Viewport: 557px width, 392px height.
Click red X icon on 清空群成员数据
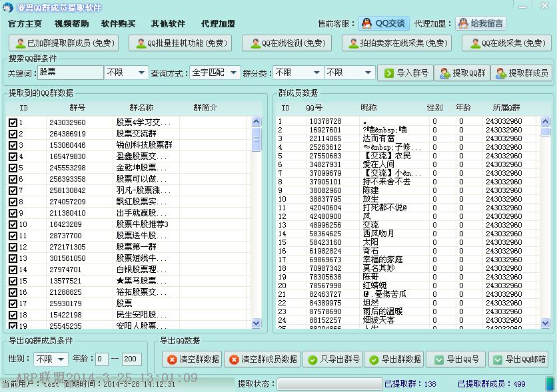(234, 359)
